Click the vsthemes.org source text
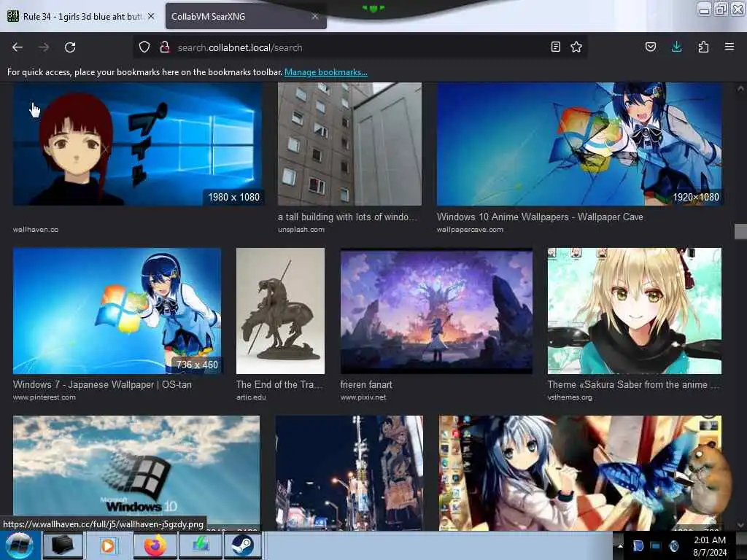The height and width of the screenshot is (560, 747). [570, 397]
